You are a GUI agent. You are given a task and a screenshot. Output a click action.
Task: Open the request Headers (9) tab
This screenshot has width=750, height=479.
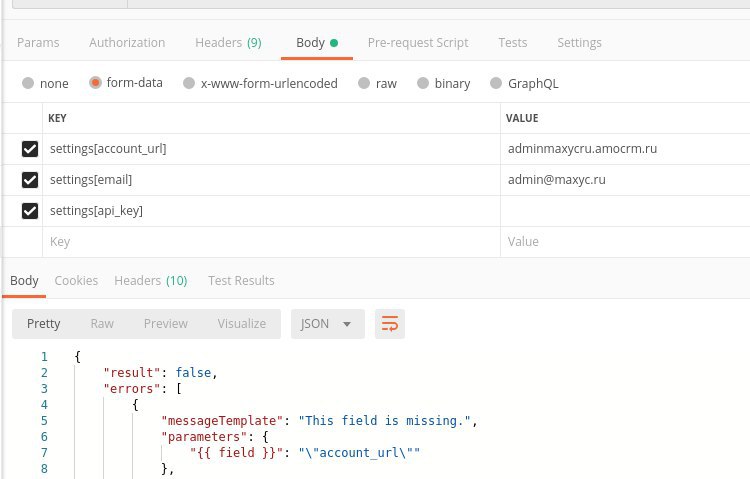coord(228,43)
